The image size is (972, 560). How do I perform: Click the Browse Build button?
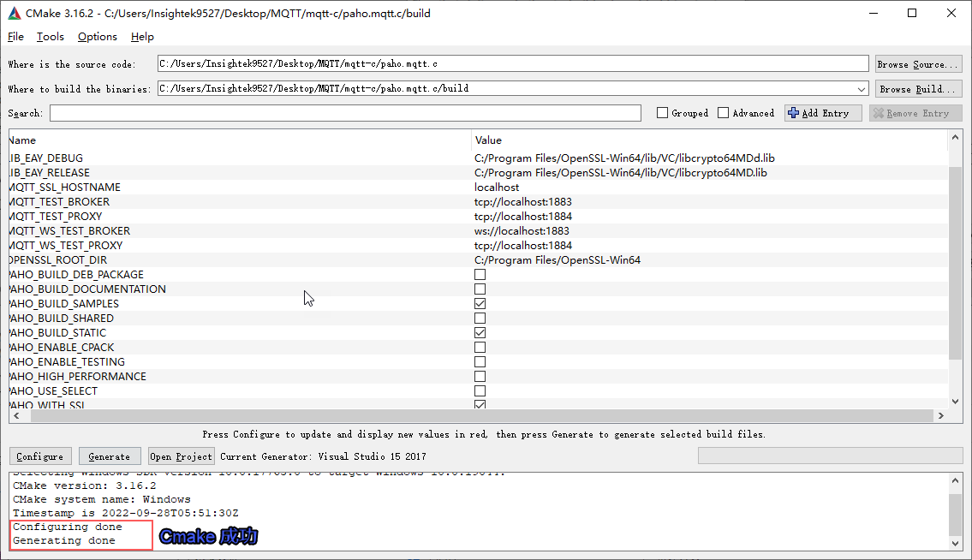click(x=919, y=89)
